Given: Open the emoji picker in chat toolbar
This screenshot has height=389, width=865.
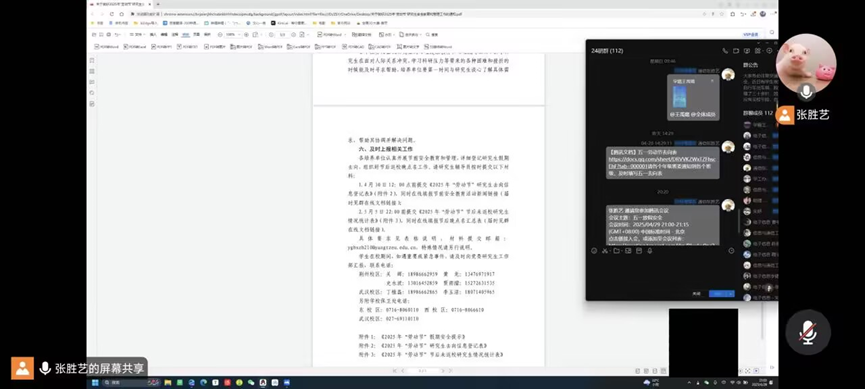Looking at the screenshot, I should [594, 251].
